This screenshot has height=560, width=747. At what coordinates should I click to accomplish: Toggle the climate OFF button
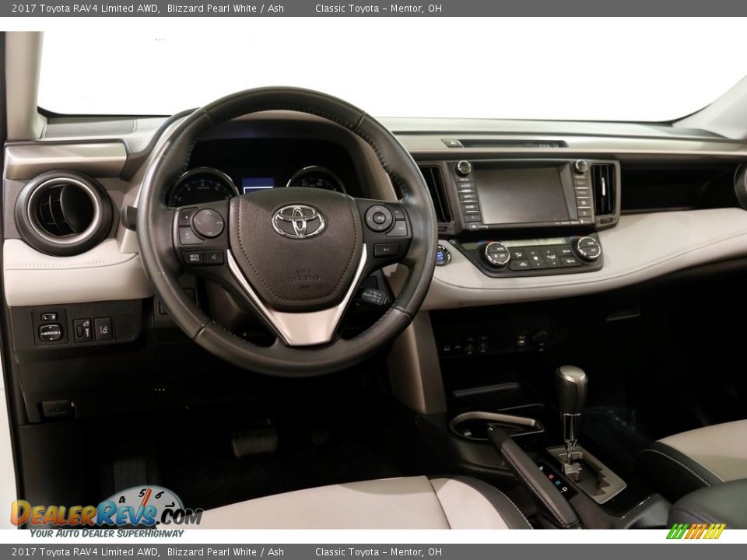pyautogui.click(x=501, y=256)
